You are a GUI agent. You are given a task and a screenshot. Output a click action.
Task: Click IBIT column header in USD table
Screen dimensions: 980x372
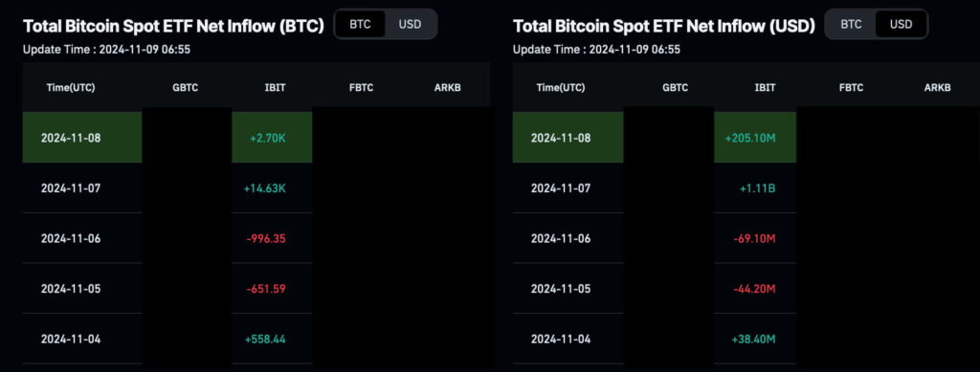coord(765,87)
